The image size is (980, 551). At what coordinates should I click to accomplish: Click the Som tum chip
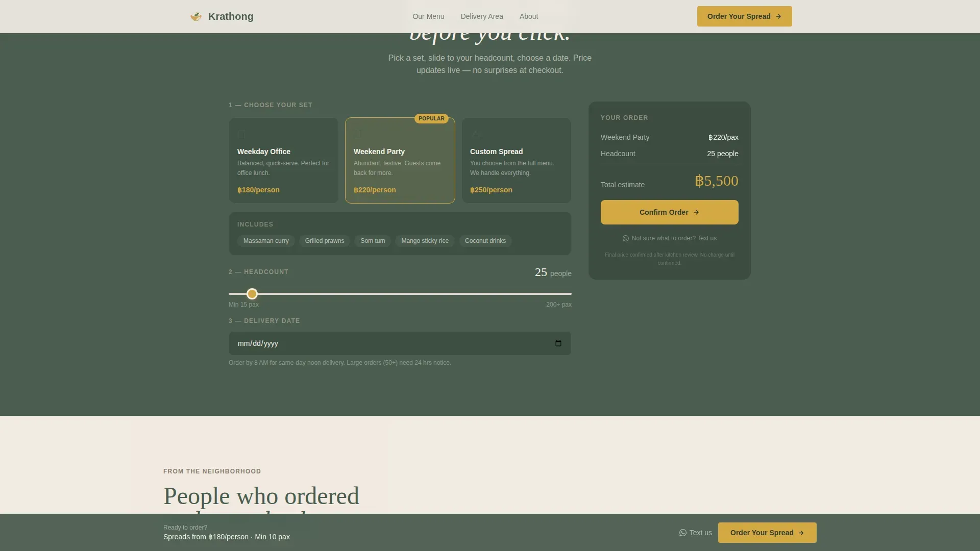tap(373, 241)
